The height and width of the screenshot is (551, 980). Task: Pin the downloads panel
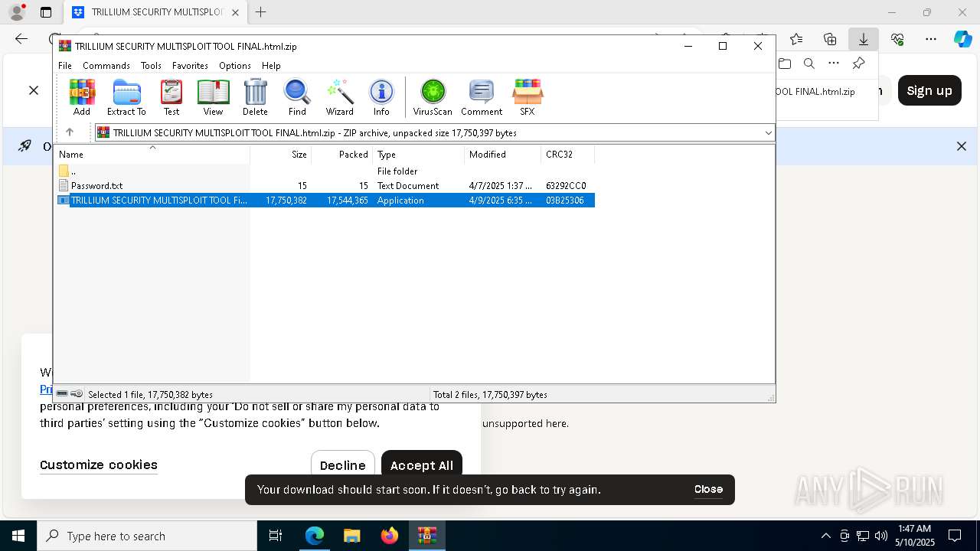coord(859,64)
